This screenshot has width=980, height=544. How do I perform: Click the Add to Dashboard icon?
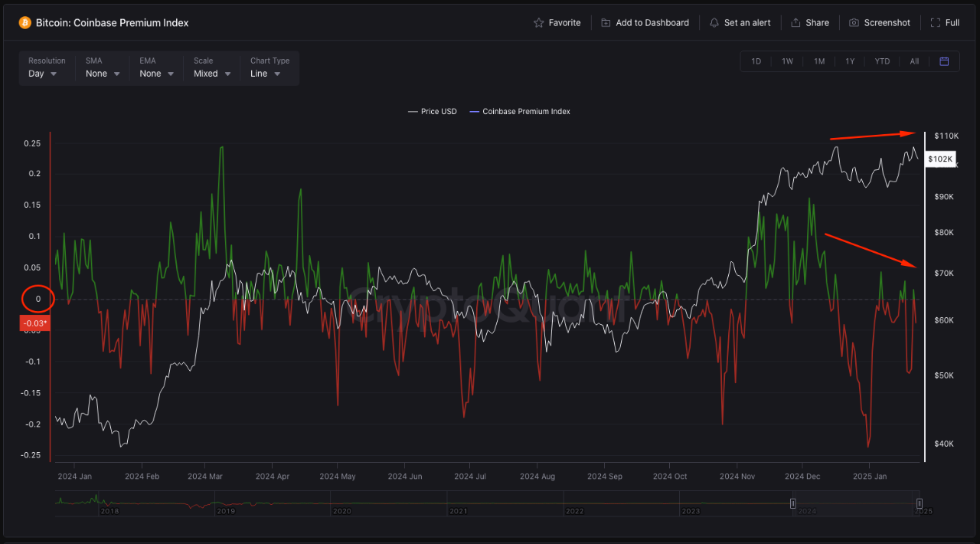tap(606, 23)
